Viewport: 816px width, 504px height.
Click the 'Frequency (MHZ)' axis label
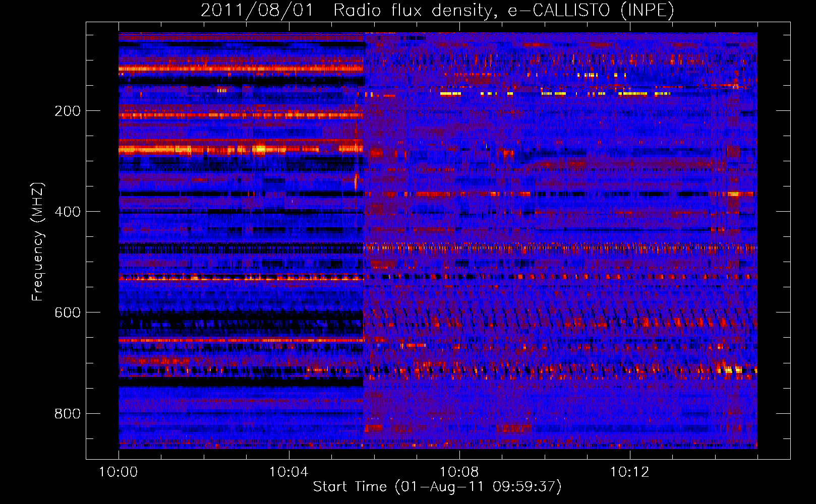click(38, 242)
